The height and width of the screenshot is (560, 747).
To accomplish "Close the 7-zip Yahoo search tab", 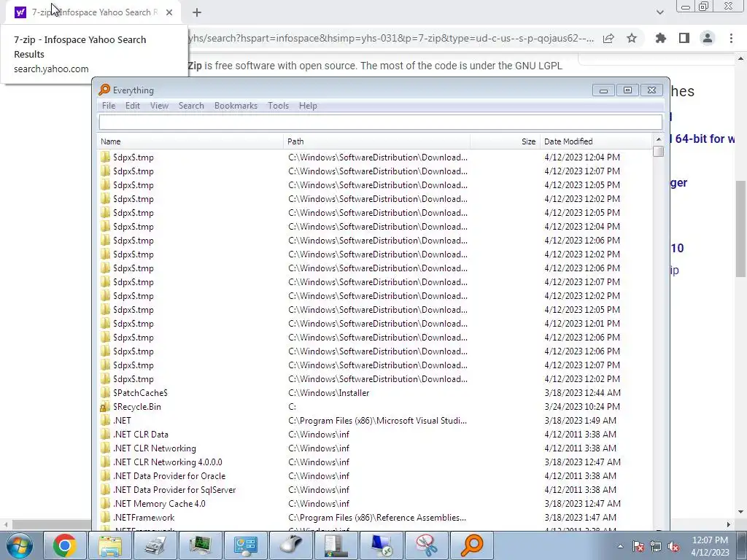I will coord(169,12).
